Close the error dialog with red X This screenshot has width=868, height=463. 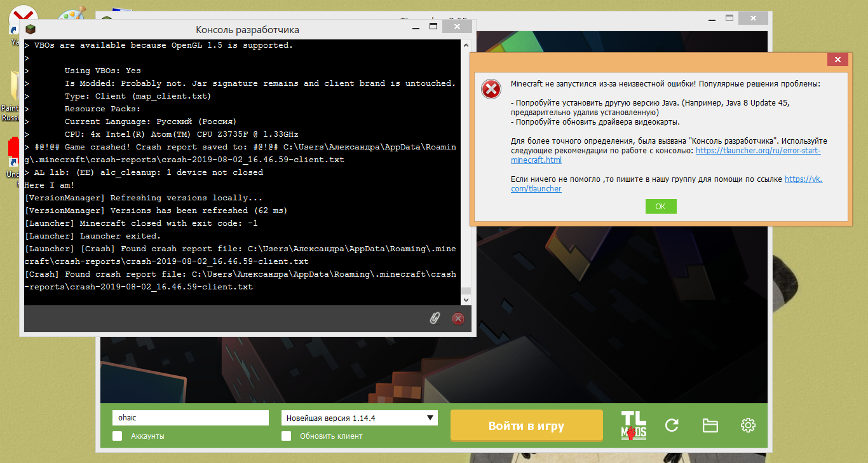tap(837, 60)
